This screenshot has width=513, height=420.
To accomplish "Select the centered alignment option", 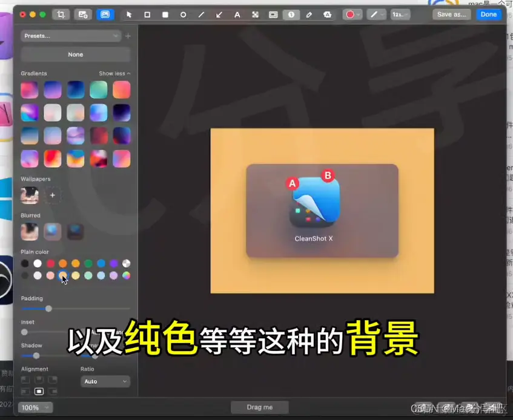I will coord(39,391).
